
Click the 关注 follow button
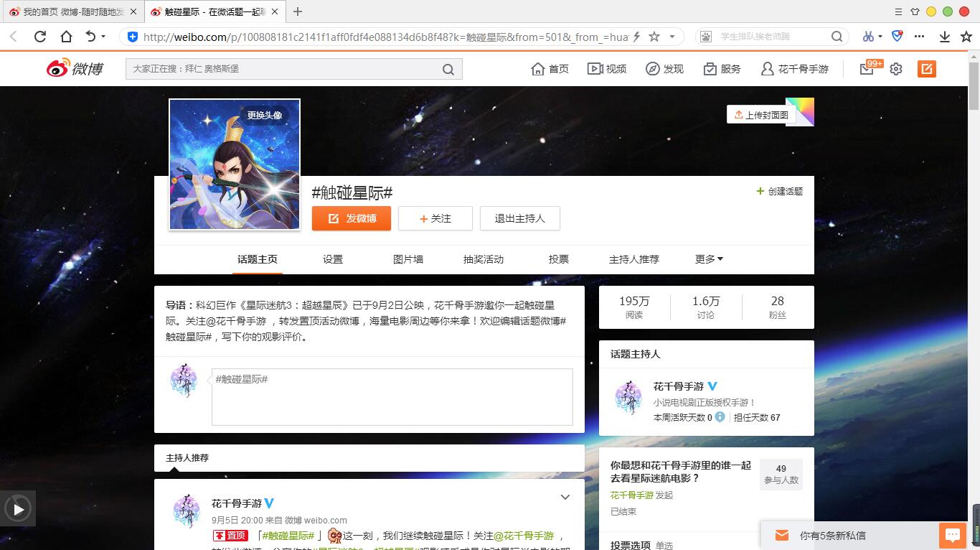coord(435,218)
